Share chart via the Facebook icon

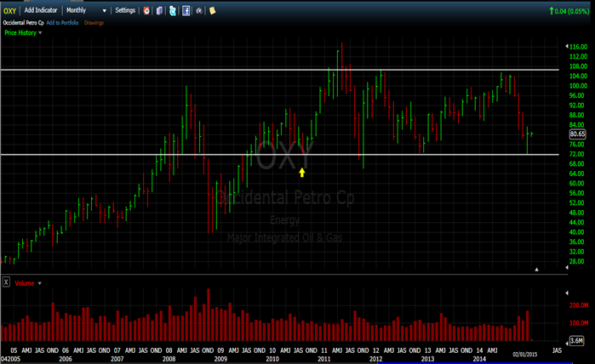tap(186, 10)
